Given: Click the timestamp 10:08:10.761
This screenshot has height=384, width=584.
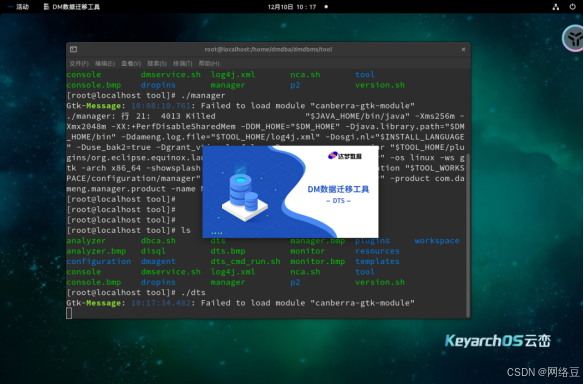Looking at the screenshot, I should click(161, 106).
